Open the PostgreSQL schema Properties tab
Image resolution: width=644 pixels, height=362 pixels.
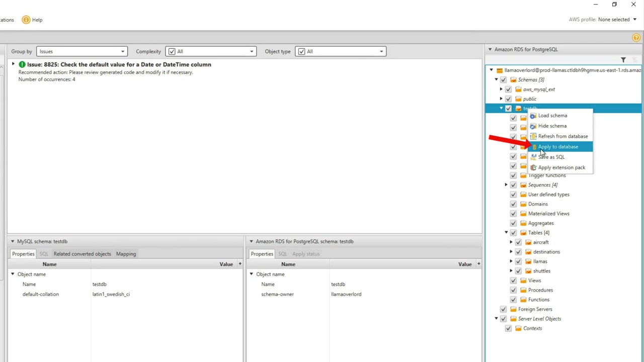coord(262,254)
